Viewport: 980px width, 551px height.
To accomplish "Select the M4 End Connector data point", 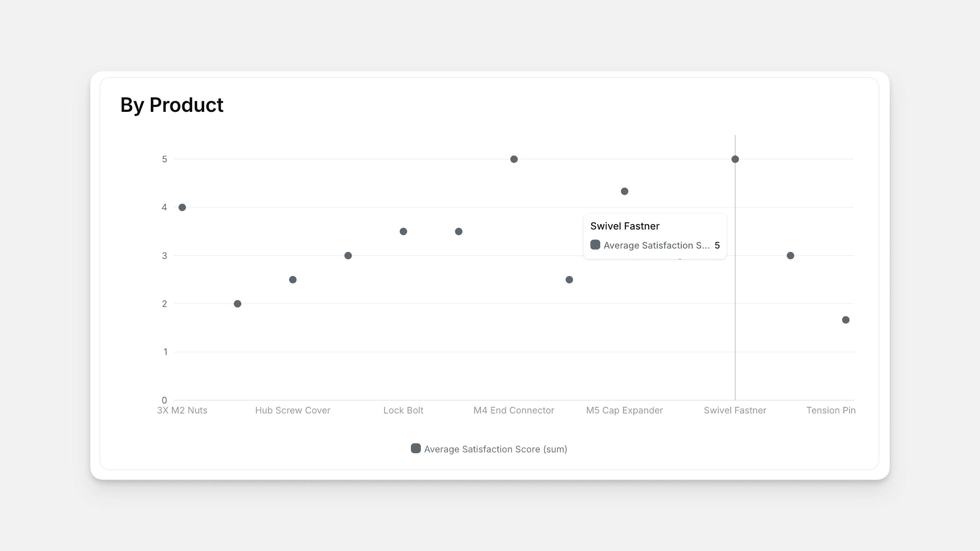I will [x=514, y=159].
